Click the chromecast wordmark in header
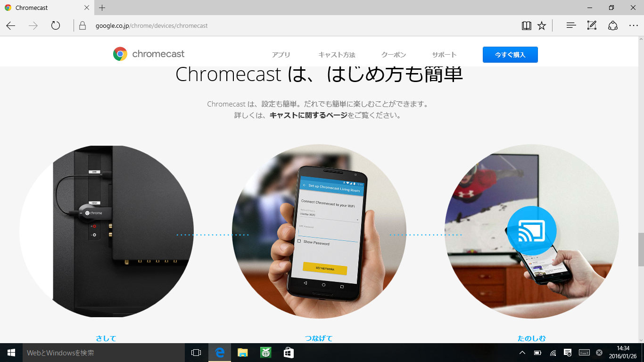 click(x=158, y=54)
